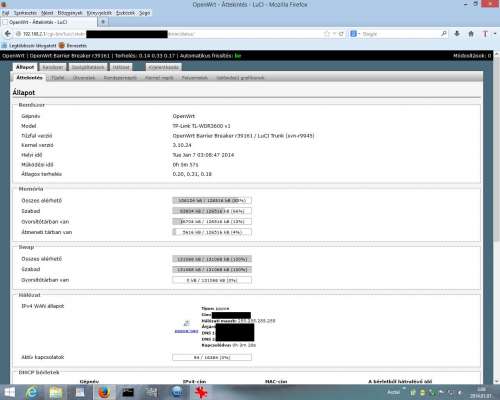This screenshot has height=400, width=500.
Task: Open the Előzmények menu
Action: tap(70, 13)
